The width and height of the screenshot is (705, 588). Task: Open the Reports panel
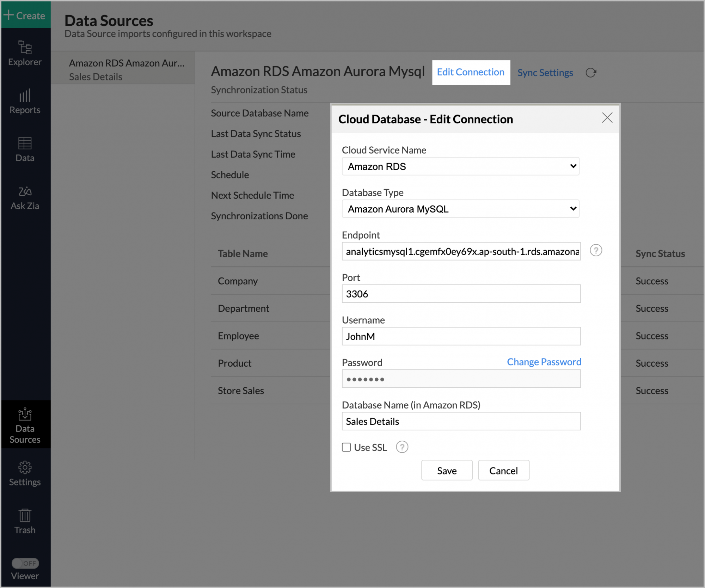click(25, 100)
